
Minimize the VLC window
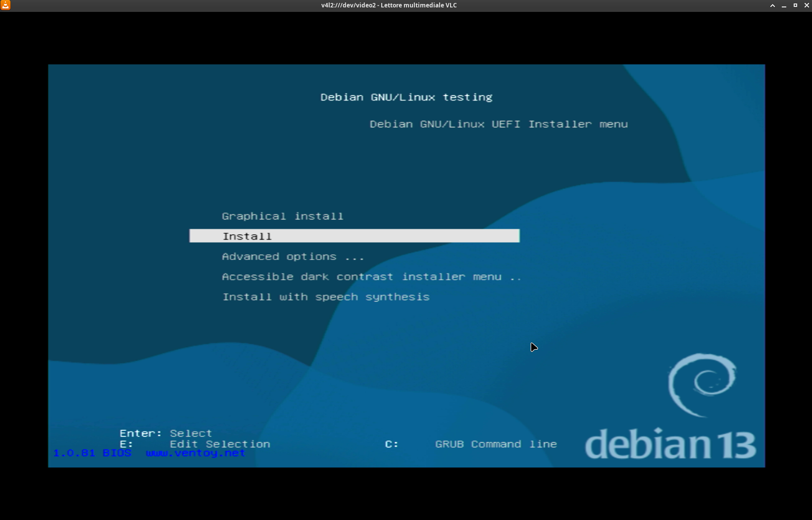pos(784,5)
